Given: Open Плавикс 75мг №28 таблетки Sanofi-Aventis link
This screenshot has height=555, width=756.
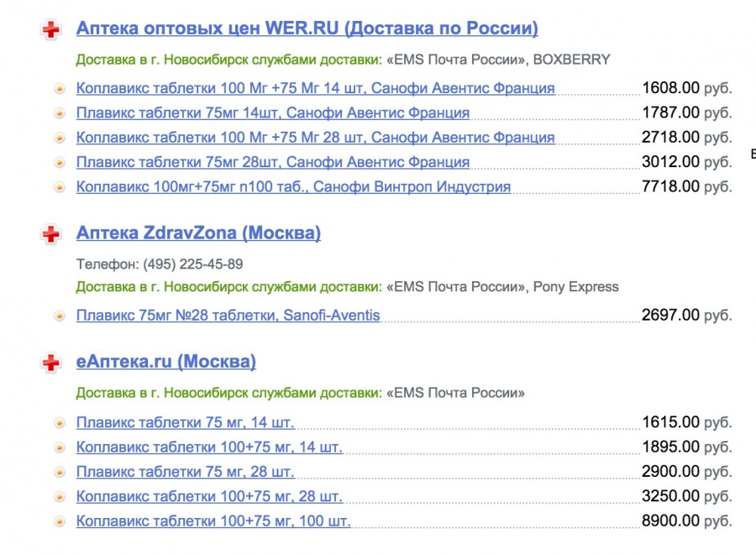Looking at the screenshot, I should pos(228,315).
